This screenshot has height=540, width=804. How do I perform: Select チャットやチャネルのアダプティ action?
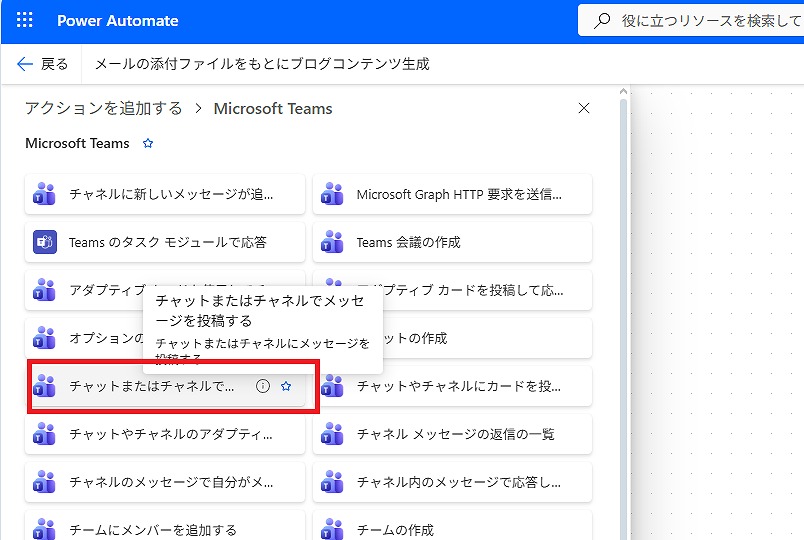(x=170, y=434)
